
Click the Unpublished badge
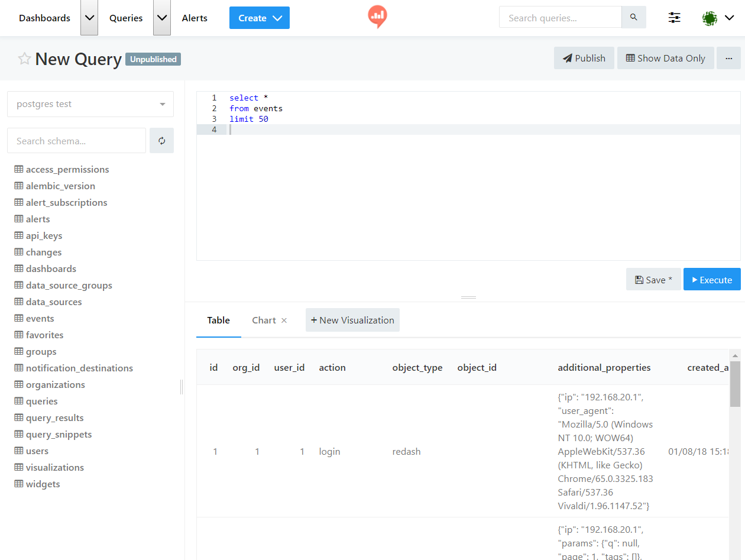click(x=153, y=59)
